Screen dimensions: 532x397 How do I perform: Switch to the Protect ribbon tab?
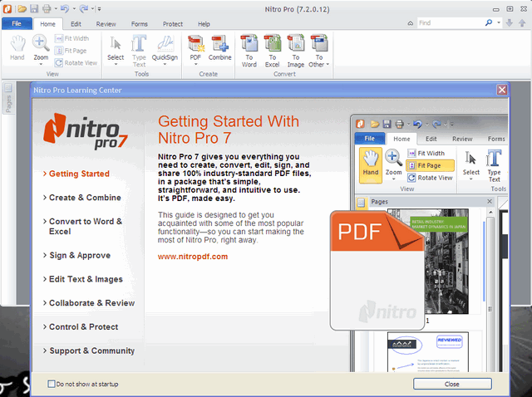[x=173, y=24]
